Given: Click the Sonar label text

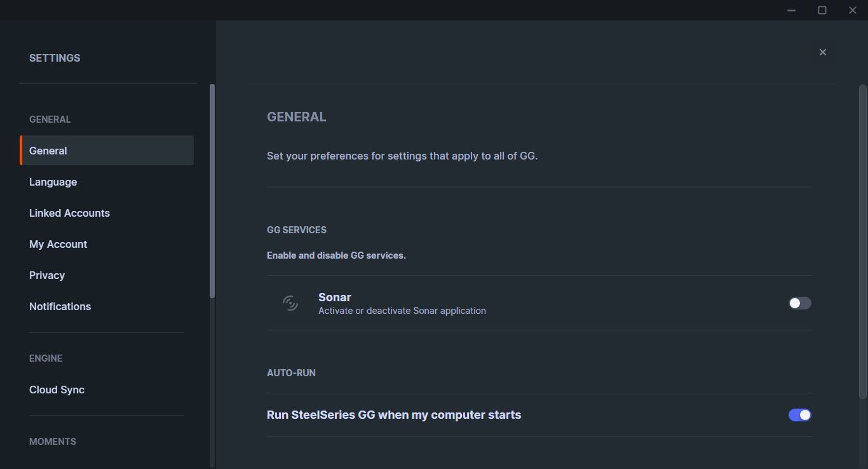Looking at the screenshot, I should [335, 297].
